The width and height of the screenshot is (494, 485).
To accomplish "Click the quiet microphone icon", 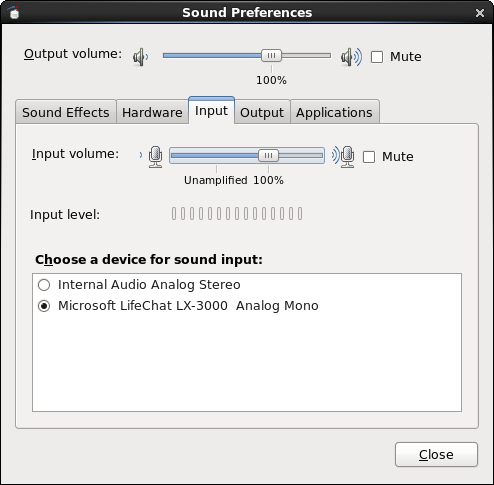I will [x=152, y=156].
